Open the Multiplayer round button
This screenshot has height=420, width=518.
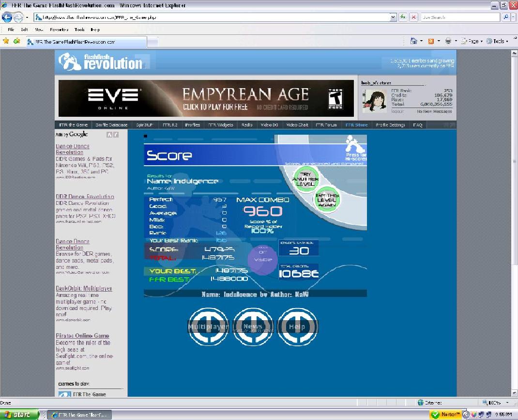click(208, 327)
